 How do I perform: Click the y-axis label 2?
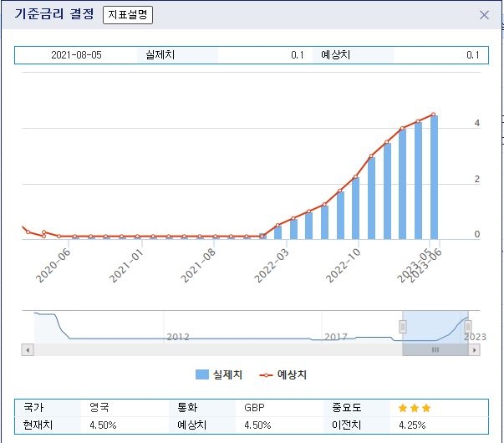click(x=477, y=179)
